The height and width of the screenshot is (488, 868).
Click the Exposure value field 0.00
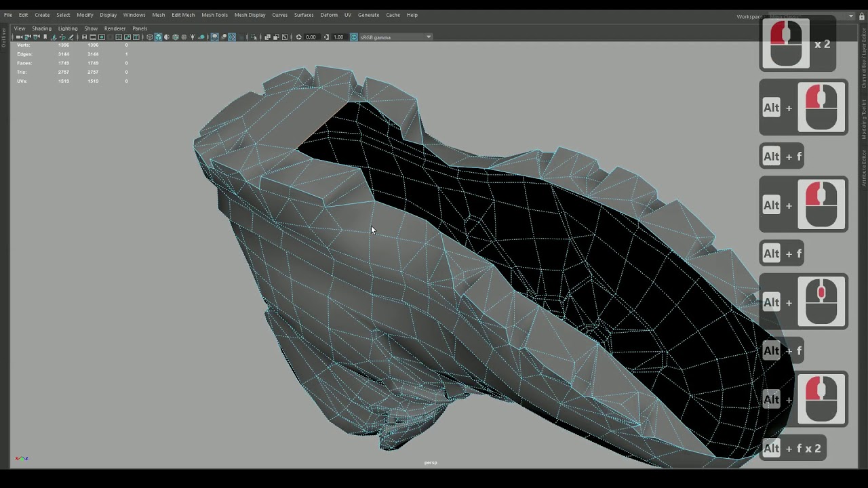coord(311,37)
